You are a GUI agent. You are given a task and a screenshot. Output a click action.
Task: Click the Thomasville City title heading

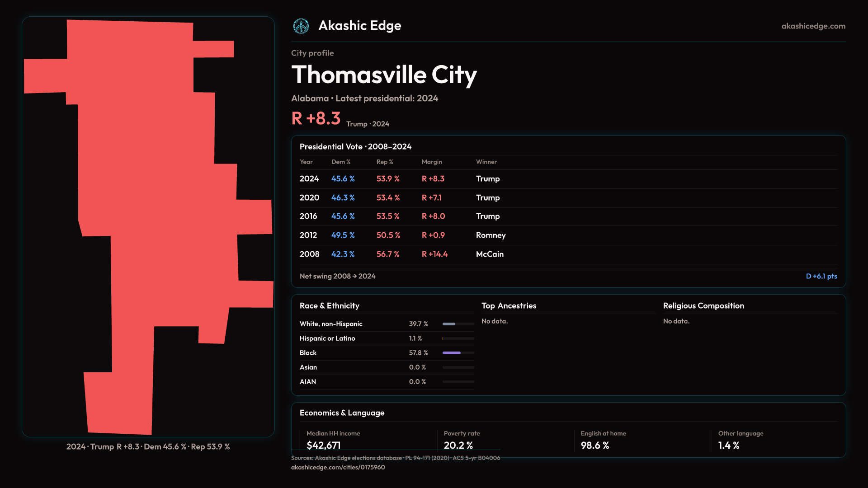click(384, 75)
